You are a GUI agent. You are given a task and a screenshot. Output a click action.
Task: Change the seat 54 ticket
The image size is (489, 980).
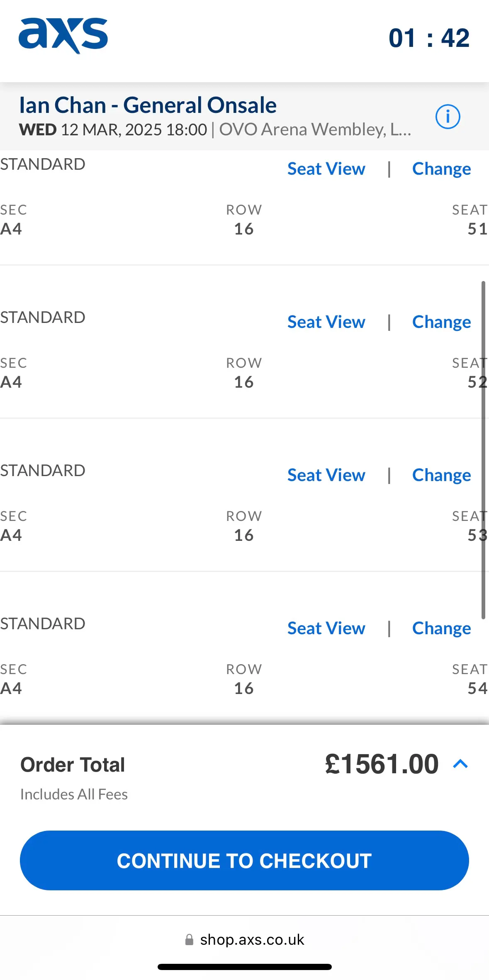coord(441,628)
